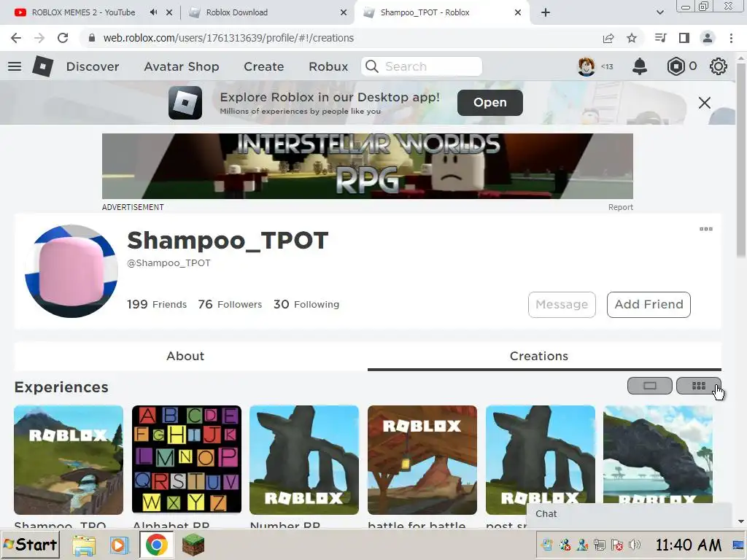Switch experiences to grid view
The width and height of the screenshot is (747, 560).
point(698,386)
